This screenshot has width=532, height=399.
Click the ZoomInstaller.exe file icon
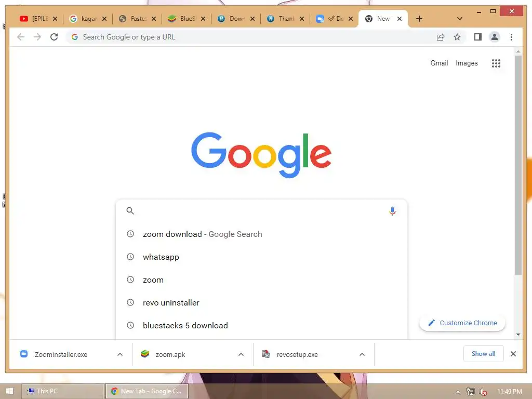(24, 354)
